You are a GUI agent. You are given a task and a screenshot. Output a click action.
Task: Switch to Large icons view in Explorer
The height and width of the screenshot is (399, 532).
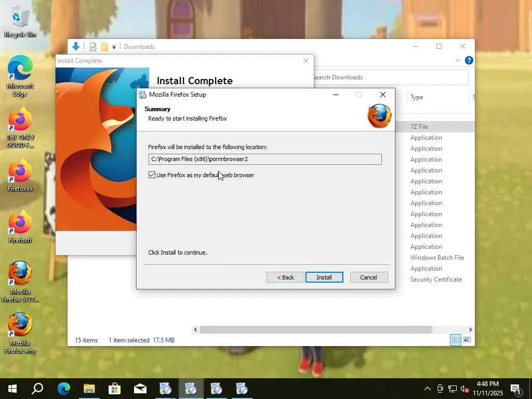click(x=467, y=340)
